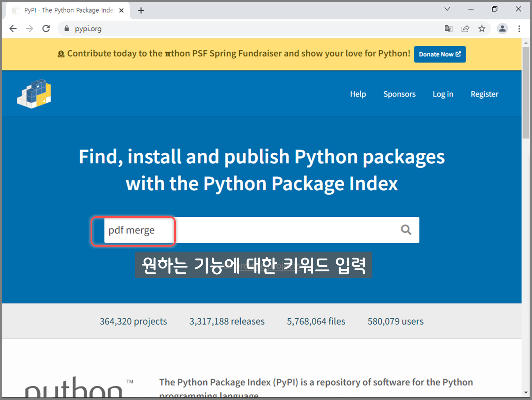Image resolution: width=532 pixels, height=400 pixels.
Task: Select the PyPI browser tab
Action: point(68,11)
